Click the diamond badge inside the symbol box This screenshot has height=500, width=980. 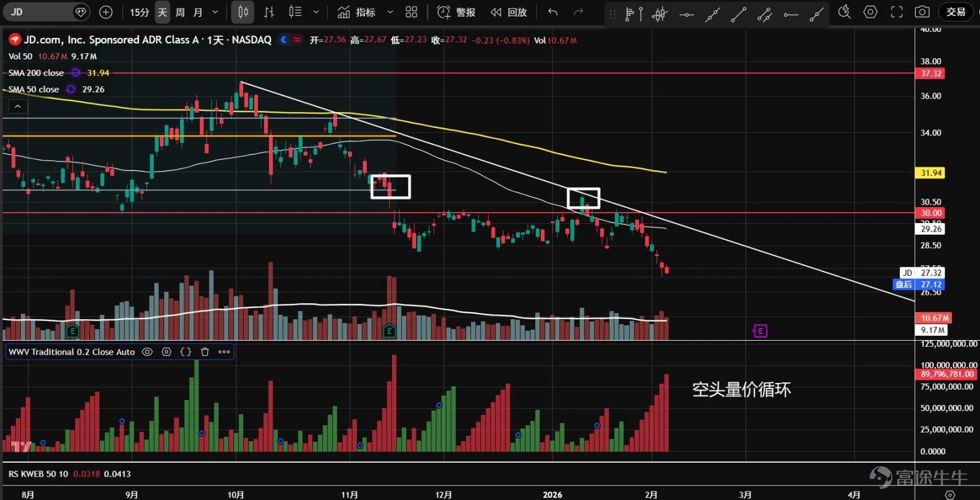point(80,12)
